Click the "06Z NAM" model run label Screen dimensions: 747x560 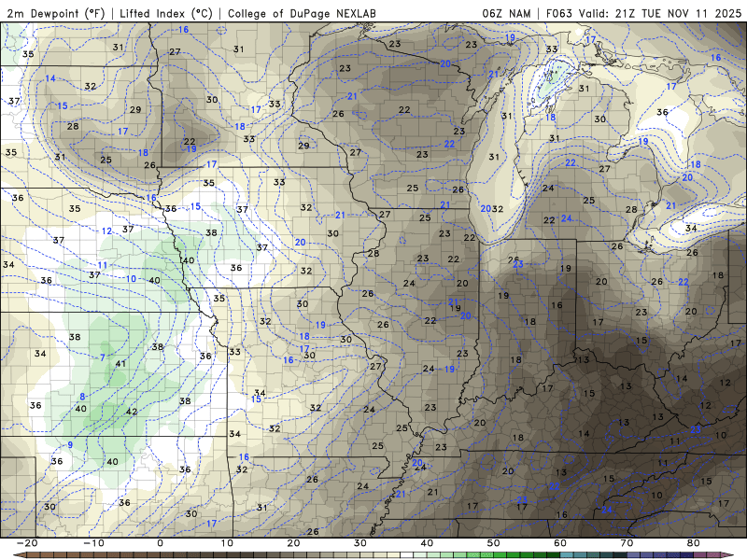[506, 13]
